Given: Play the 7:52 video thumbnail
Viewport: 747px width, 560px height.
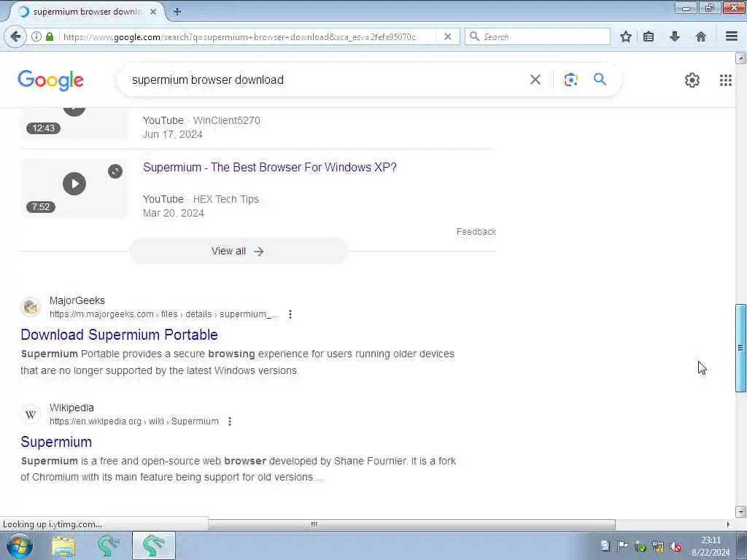Looking at the screenshot, I should pos(74,189).
